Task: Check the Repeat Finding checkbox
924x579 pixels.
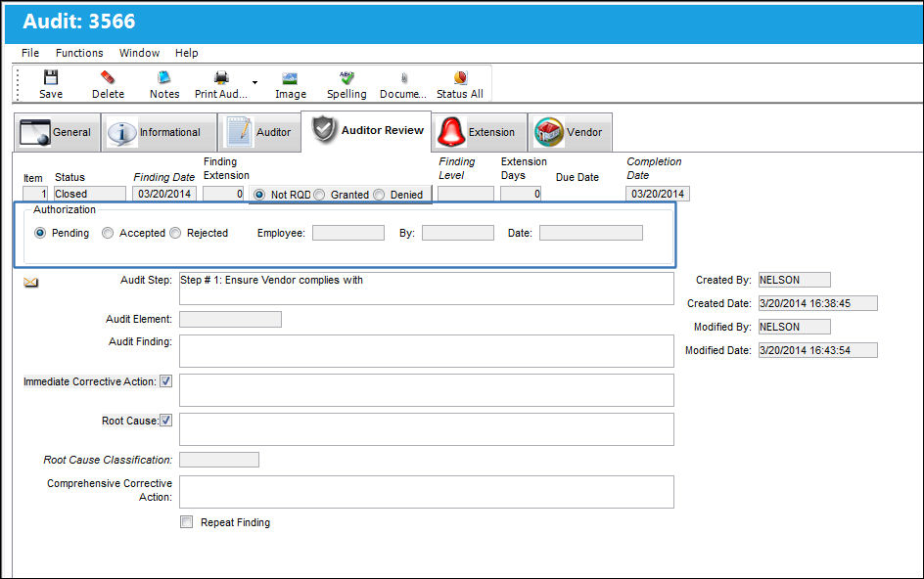Action: tap(186, 522)
